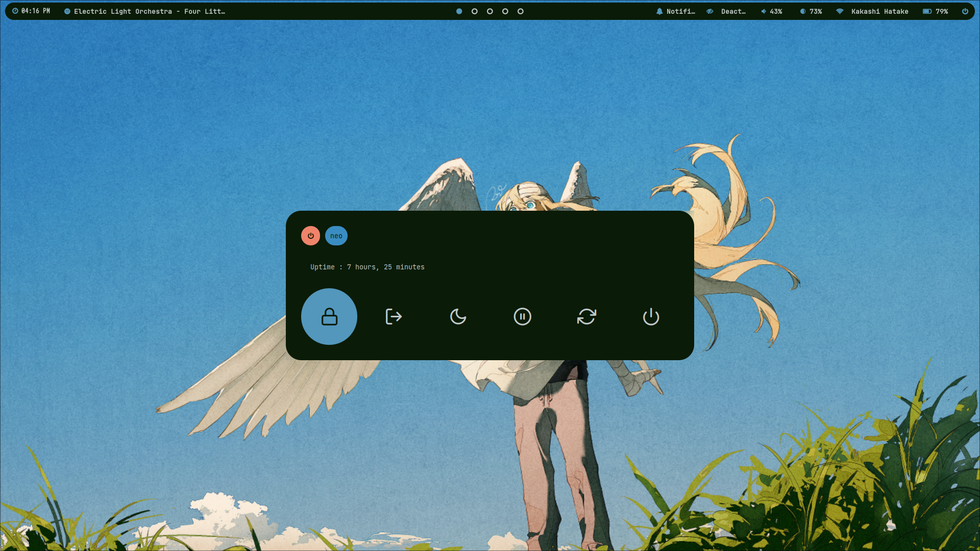The image size is (980, 551).
Task: Click the Shutdown icon in the dialog
Action: click(651, 316)
